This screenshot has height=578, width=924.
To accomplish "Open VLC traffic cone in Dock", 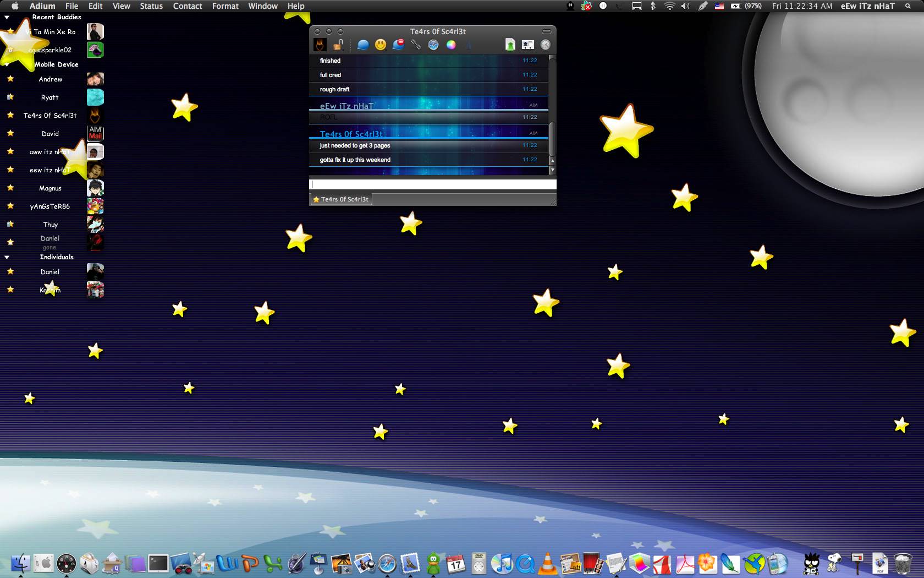I will (x=548, y=563).
